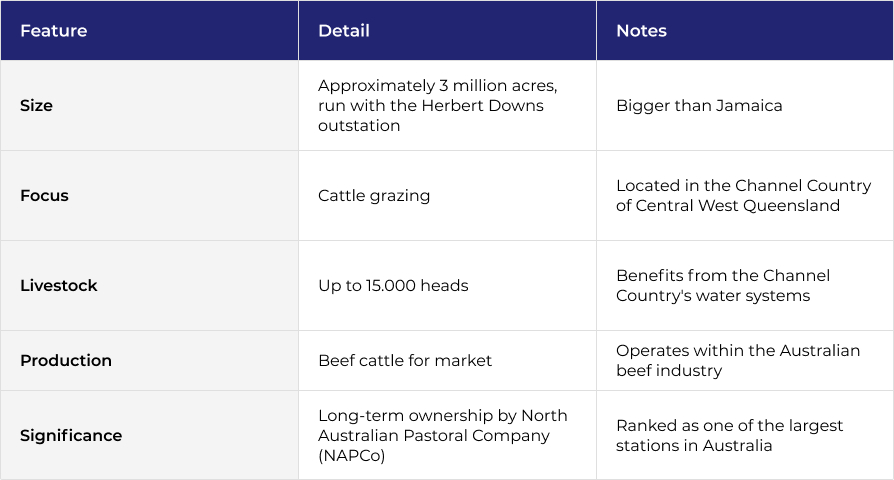
Task: Click the '(NAPCo)' text in Significance row
Action: [x=352, y=456]
